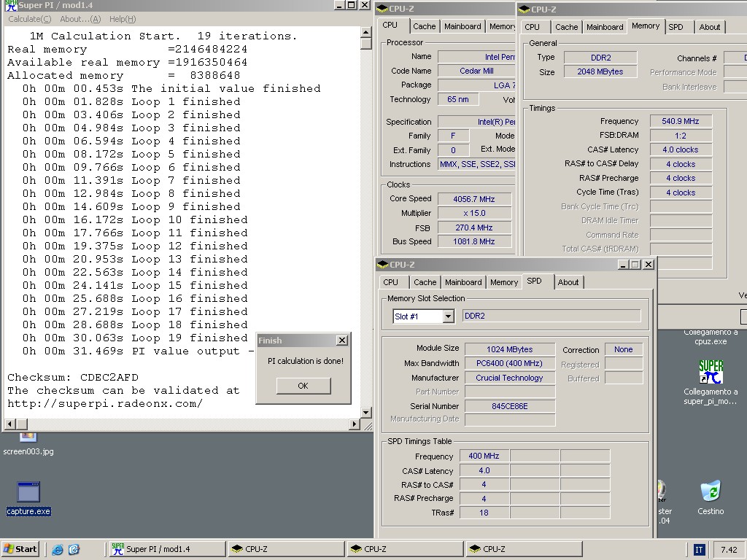The width and height of the screenshot is (747, 560).
Task: Open the Help menu in Super PI
Action: 123,19
